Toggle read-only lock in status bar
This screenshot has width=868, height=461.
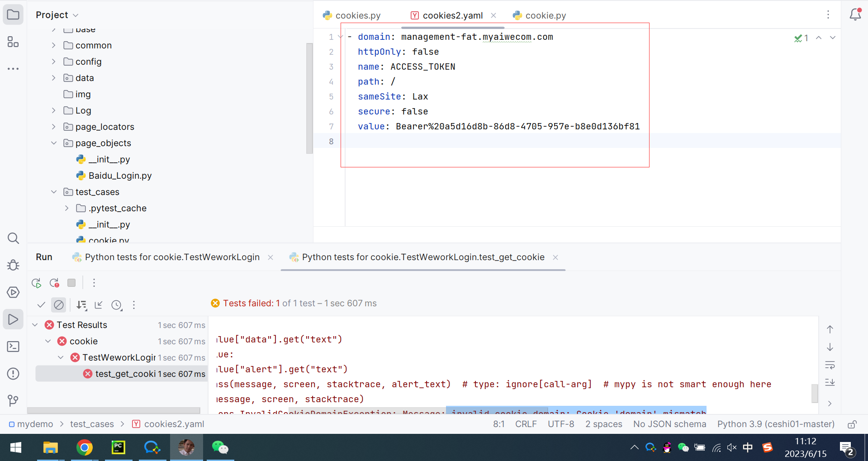coord(852,424)
